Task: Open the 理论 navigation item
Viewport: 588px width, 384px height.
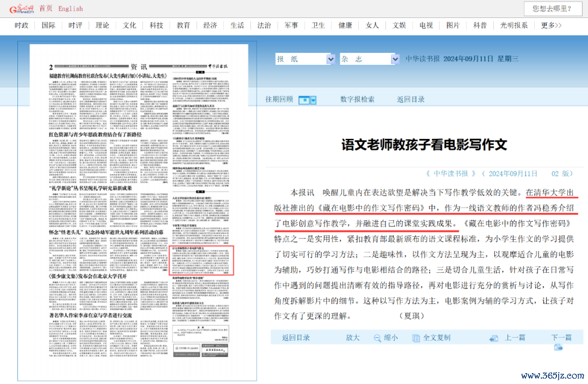Action: pos(102,26)
